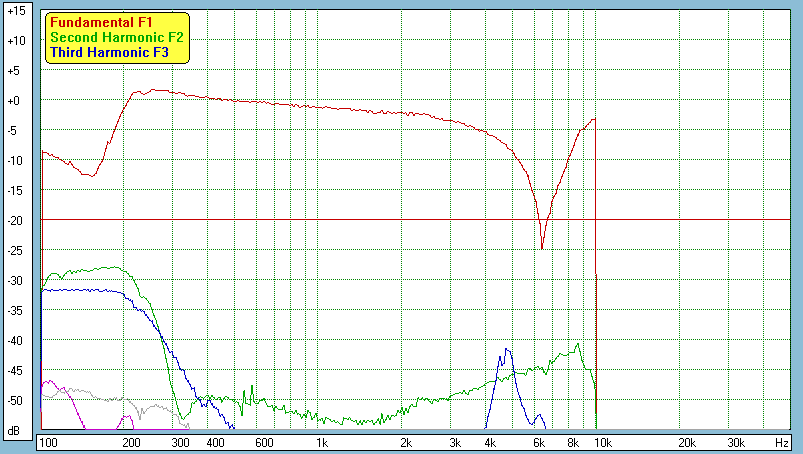Click the green curve's peak near 8k
Viewport: 803px width, 454px height.
click(578, 346)
